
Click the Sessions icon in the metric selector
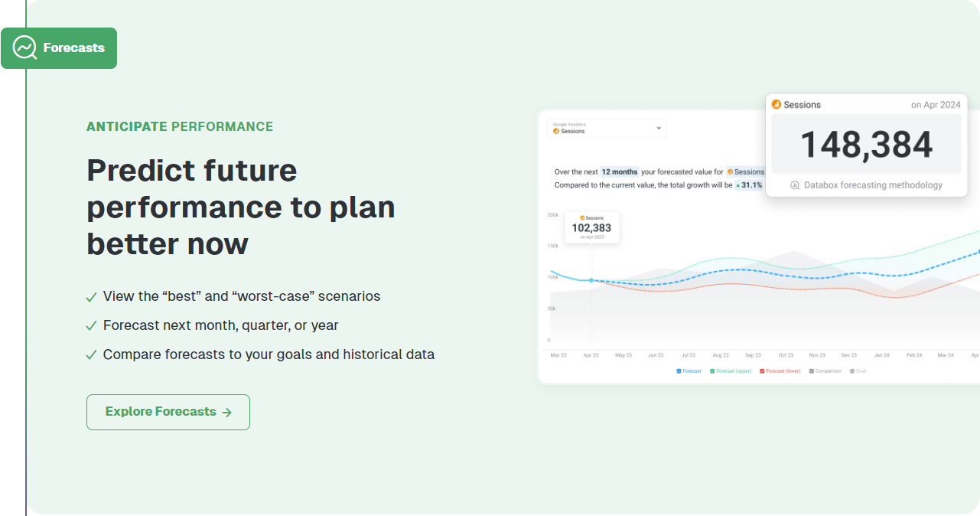556,132
